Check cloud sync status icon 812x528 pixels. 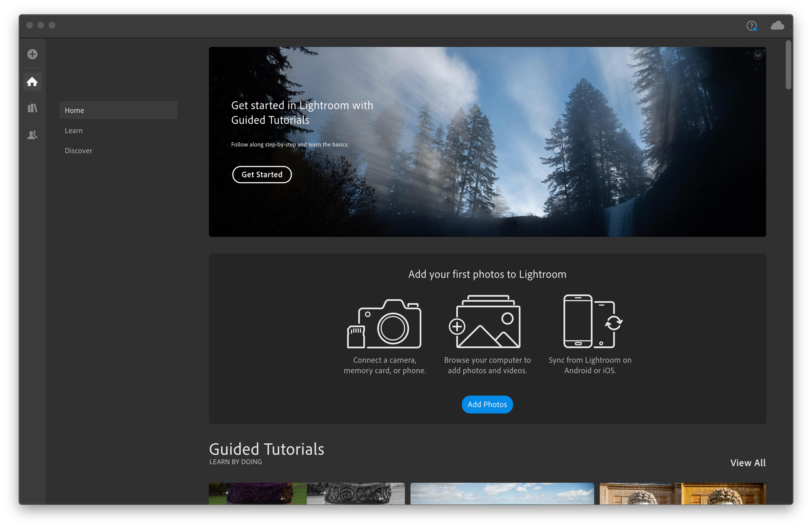(777, 25)
